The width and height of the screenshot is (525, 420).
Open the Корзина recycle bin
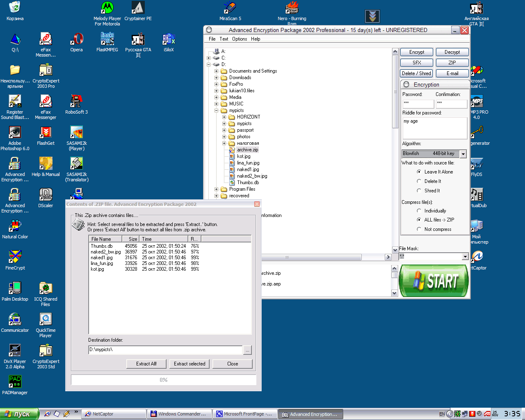pos(15,11)
